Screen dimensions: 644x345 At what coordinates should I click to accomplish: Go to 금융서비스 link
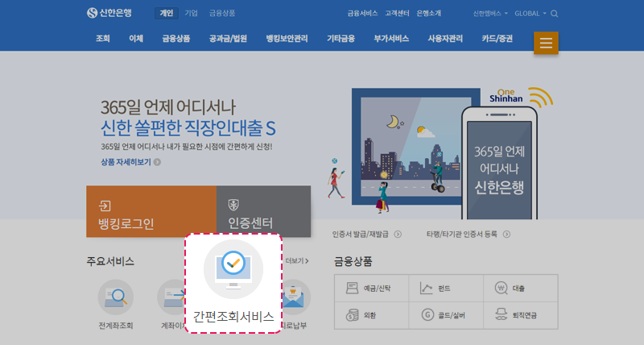362,13
